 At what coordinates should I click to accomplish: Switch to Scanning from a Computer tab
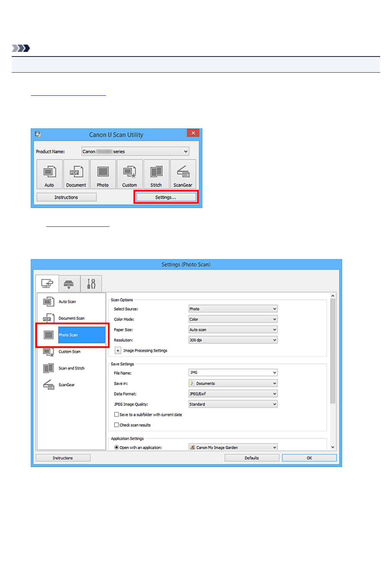pyautogui.click(x=47, y=284)
